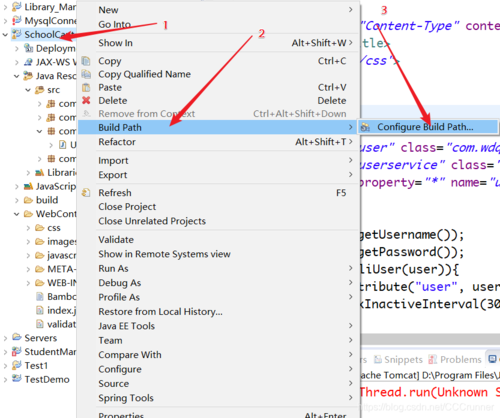The width and height of the screenshot is (500, 418).
Task: Expand the Libraries node
Action: point(28,173)
